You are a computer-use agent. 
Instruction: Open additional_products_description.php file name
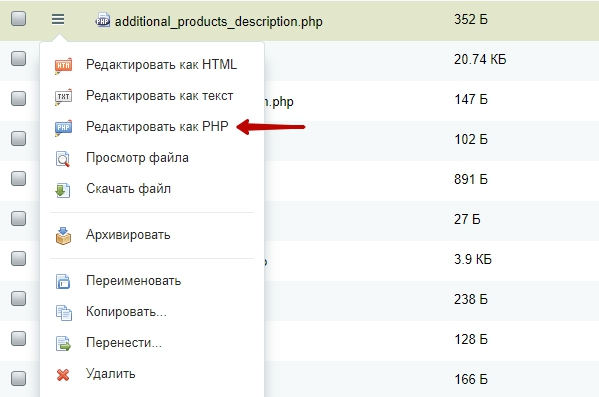(x=219, y=21)
